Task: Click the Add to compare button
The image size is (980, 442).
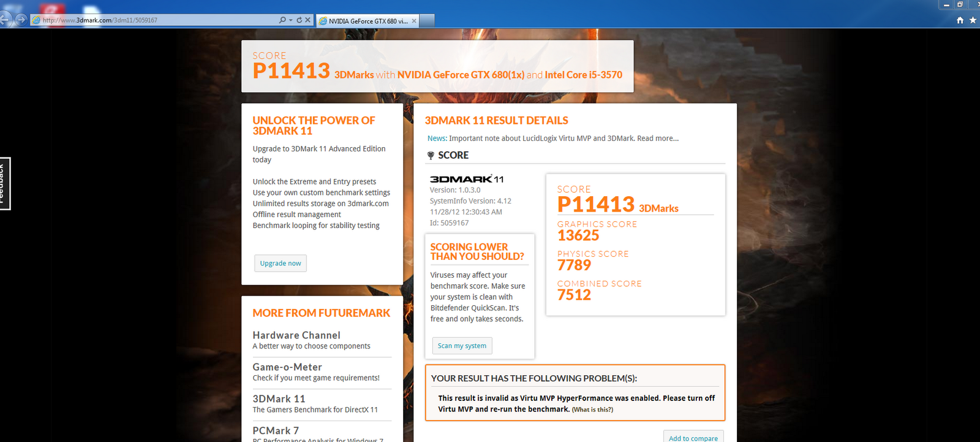Action: point(693,437)
